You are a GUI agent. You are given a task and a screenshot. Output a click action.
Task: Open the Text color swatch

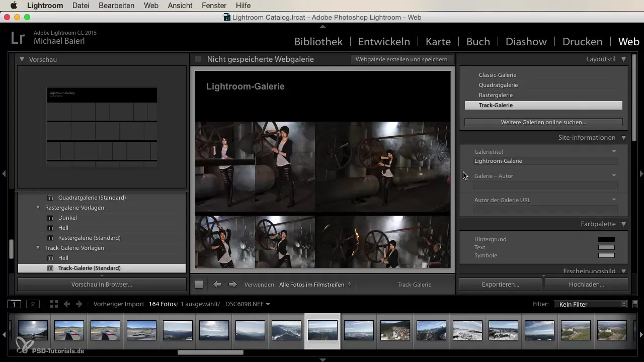point(606,247)
